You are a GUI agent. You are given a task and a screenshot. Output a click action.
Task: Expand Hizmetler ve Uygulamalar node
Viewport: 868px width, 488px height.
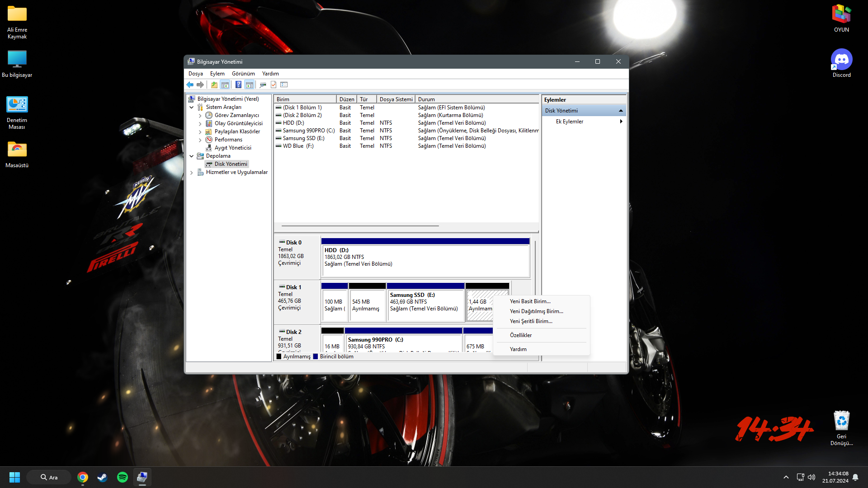point(191,173)
